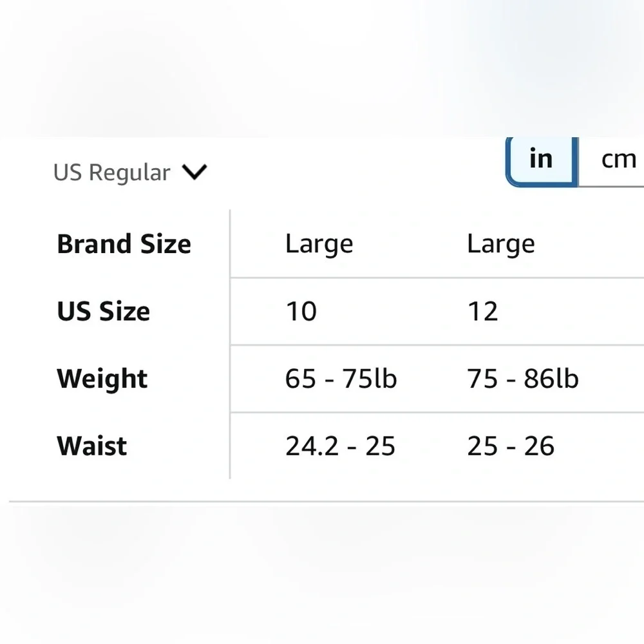Screen dimensions: 644x644
Task: Click the 'cm' unit label
Action: click(618, 160)
